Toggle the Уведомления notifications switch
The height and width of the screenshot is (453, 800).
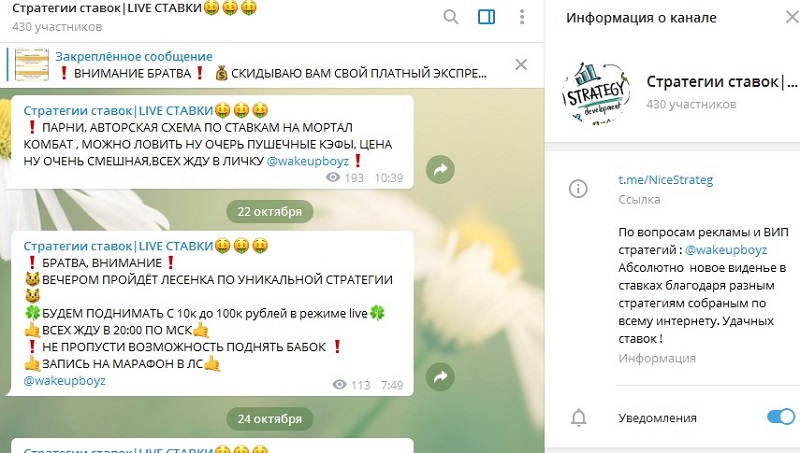pyautogui.click(x=781, y=417)
